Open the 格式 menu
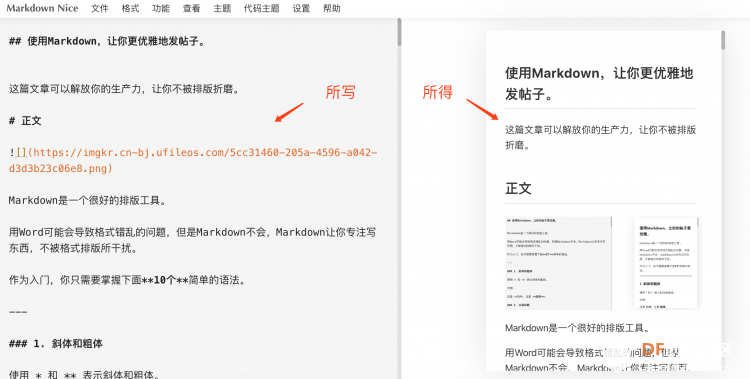 tap(131, 9)
